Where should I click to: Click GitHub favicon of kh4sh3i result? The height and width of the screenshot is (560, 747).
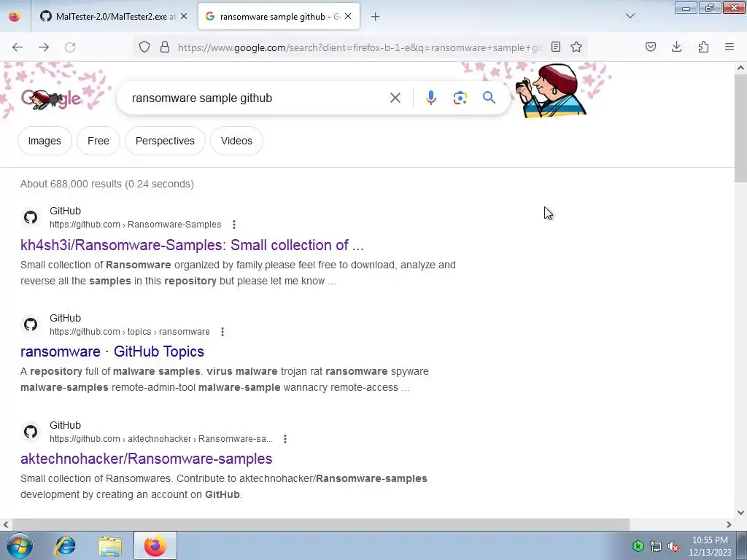coord(31,217)
